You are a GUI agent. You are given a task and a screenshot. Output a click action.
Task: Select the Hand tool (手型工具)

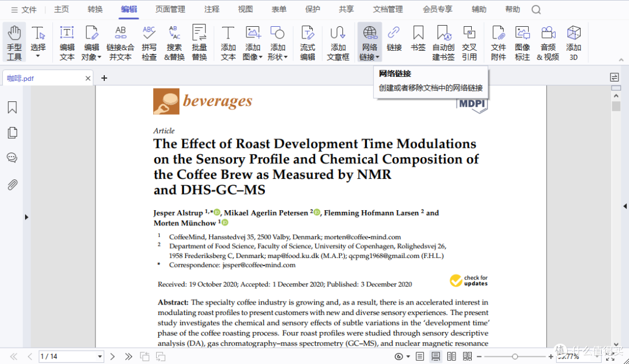pyautogui.click(x=15, y=43)
